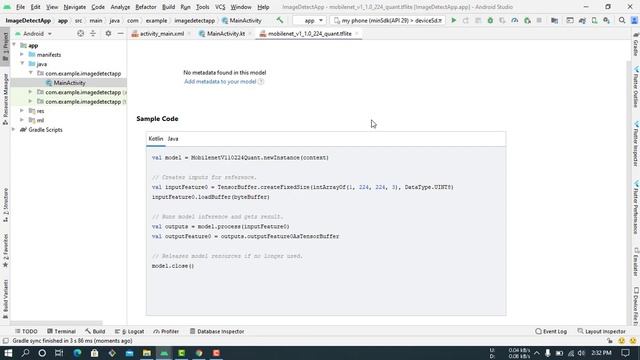Select the Kotlin sample code tab
This screenshot has height=360, width=640.
pos(156,139)
